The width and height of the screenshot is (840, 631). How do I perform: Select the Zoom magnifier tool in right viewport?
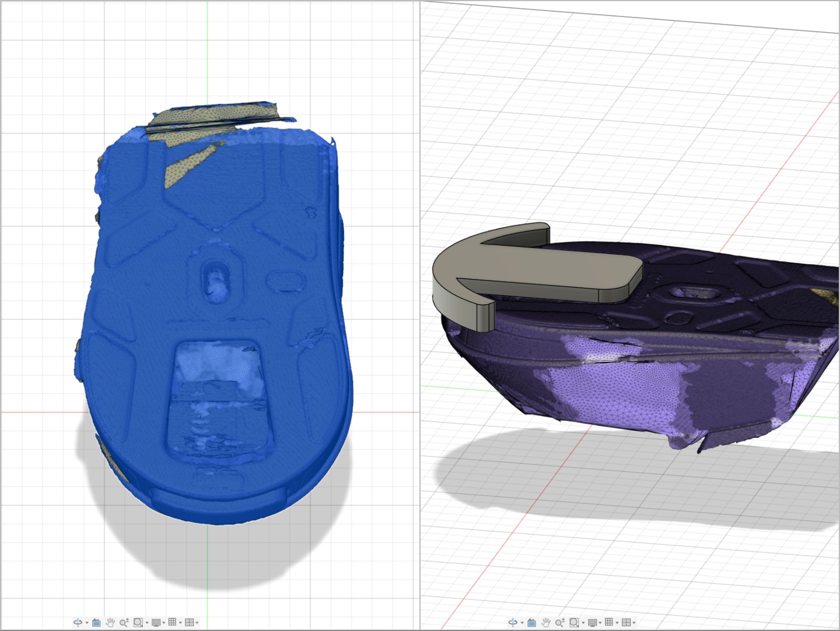pyautogui.click(x=559, y=622)
